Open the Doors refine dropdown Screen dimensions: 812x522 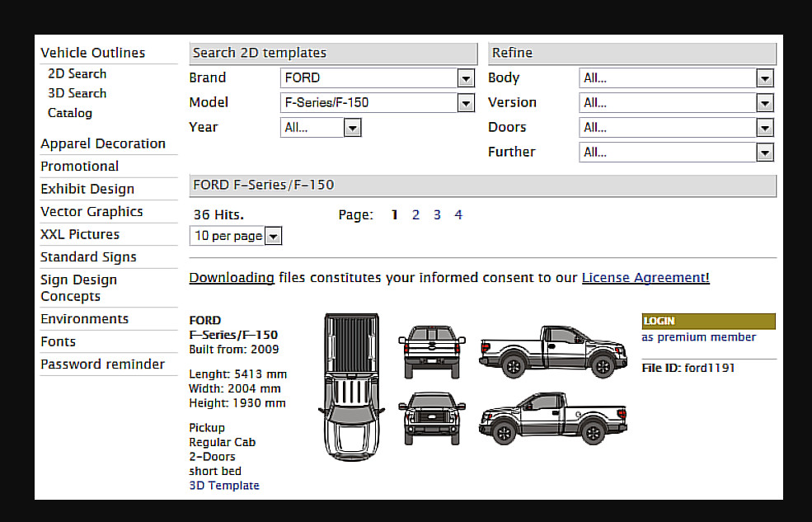click(x=676, y=127)
